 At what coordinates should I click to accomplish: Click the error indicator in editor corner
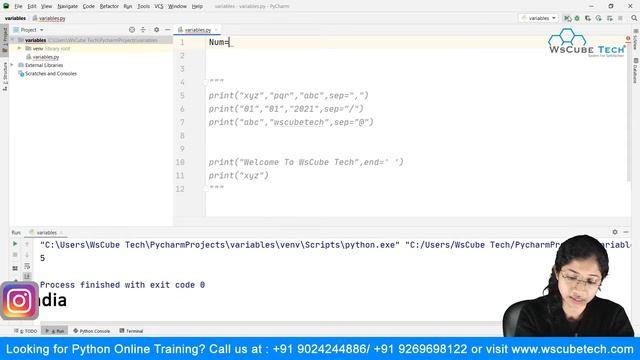(628, 39)
